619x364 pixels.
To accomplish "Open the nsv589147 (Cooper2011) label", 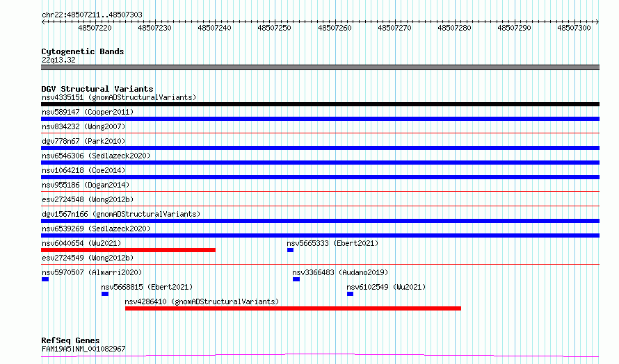I will click(x=88, y=112).
